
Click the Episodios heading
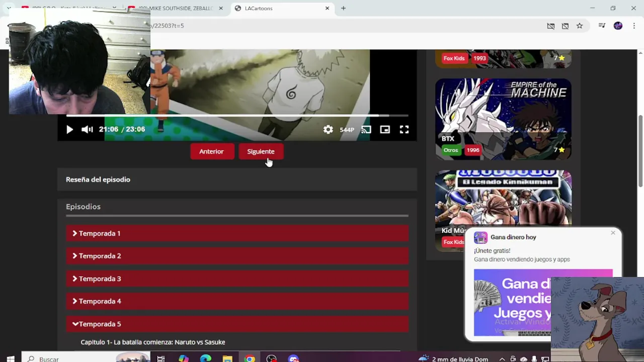click(83, 207)
